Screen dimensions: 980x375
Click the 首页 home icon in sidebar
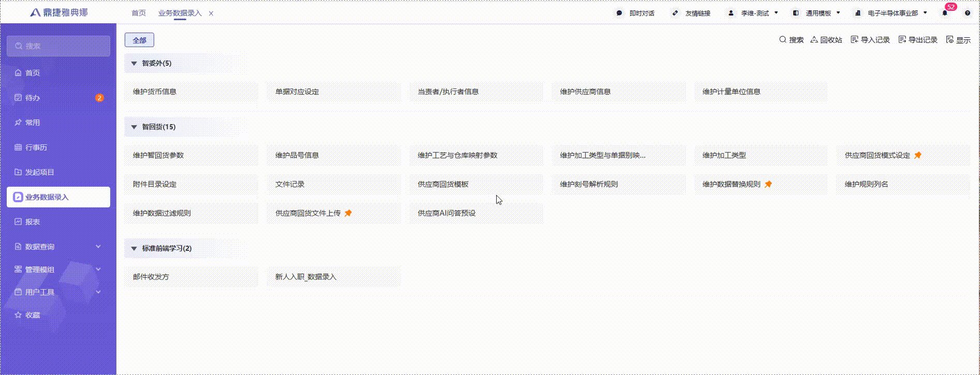tap(18, 73)
